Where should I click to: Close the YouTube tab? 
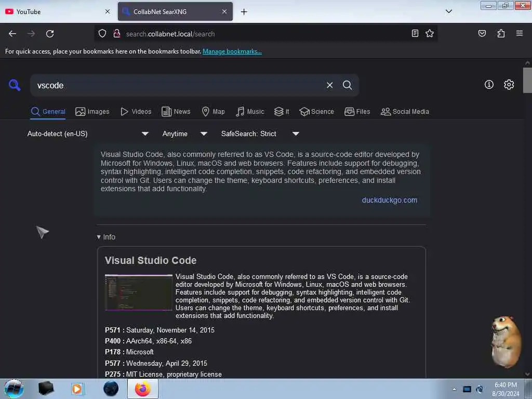click(108, 11)
